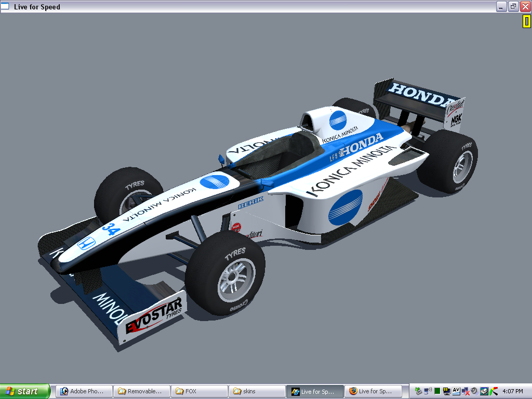Screen dimensions: 532x399
Task: Open the skins folder taskbar button
Action: click(257, 391)
